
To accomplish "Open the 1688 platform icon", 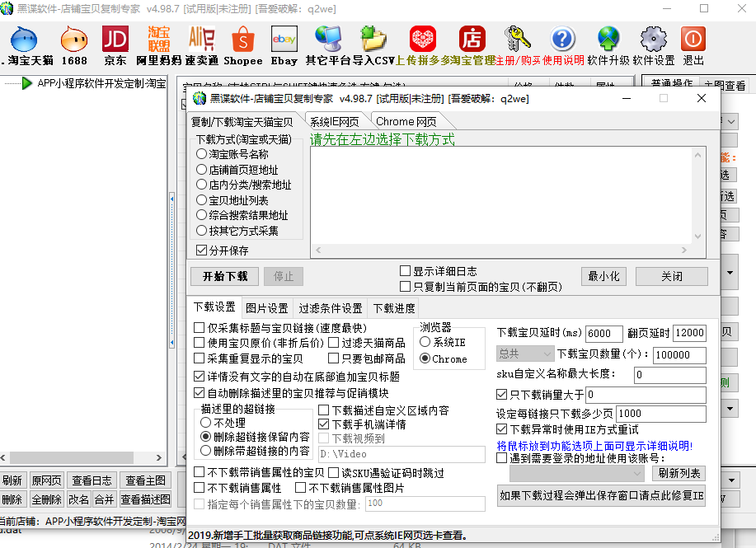I will [x=74, y=40].
